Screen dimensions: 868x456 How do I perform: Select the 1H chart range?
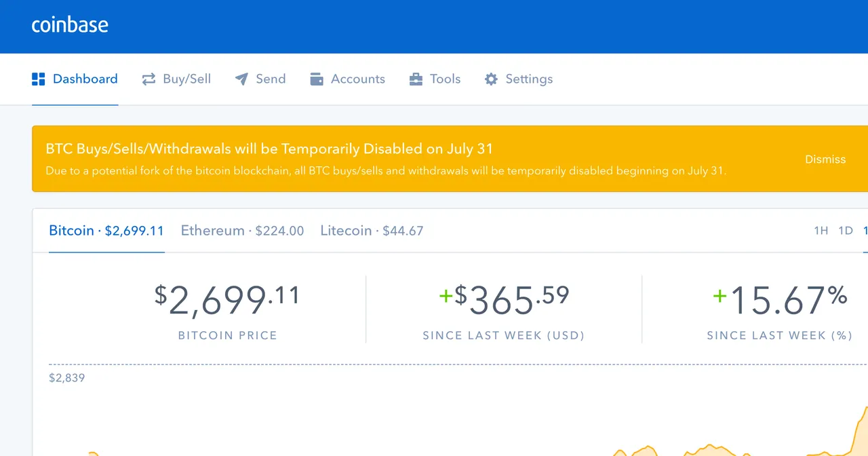[821, 231]
